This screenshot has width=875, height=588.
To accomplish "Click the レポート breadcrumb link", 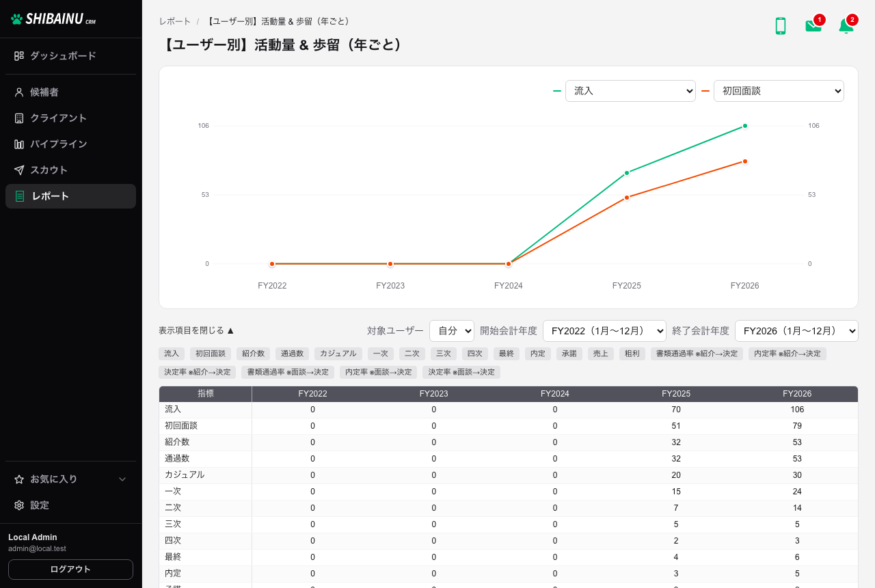I will (175, 21).
